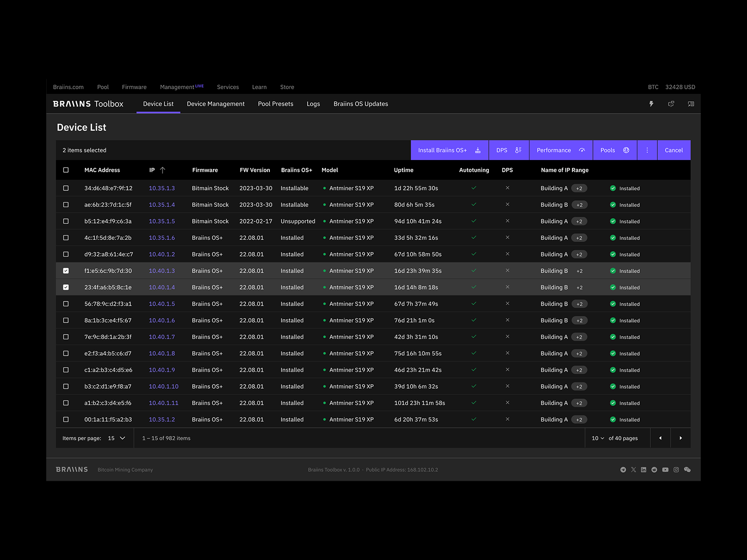This screenshot has height=560, width=747.
Task: Open IP link 10.35.1.6
Action: click(162, 238)
